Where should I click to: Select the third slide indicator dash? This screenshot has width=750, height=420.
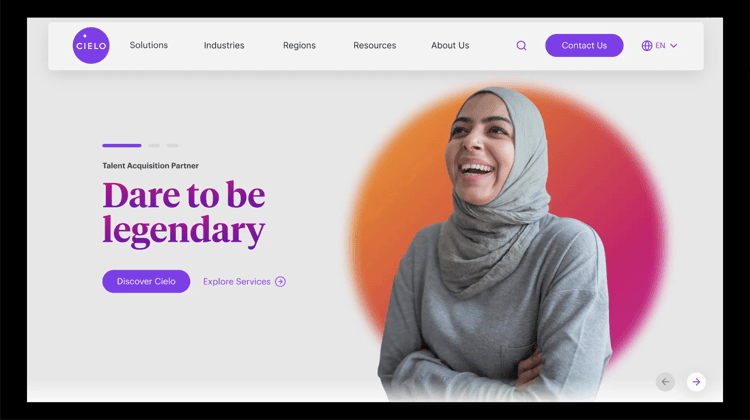click(x=173, y=145)
